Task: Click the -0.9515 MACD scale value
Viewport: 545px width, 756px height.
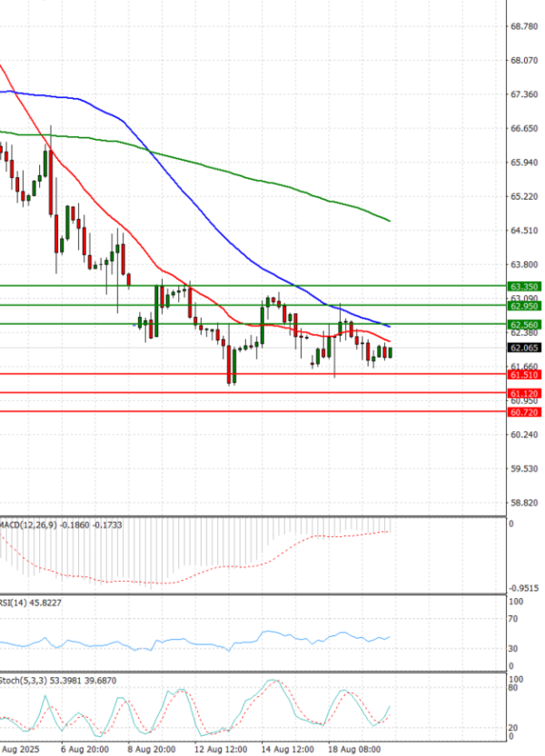Action: pos(524,588)
